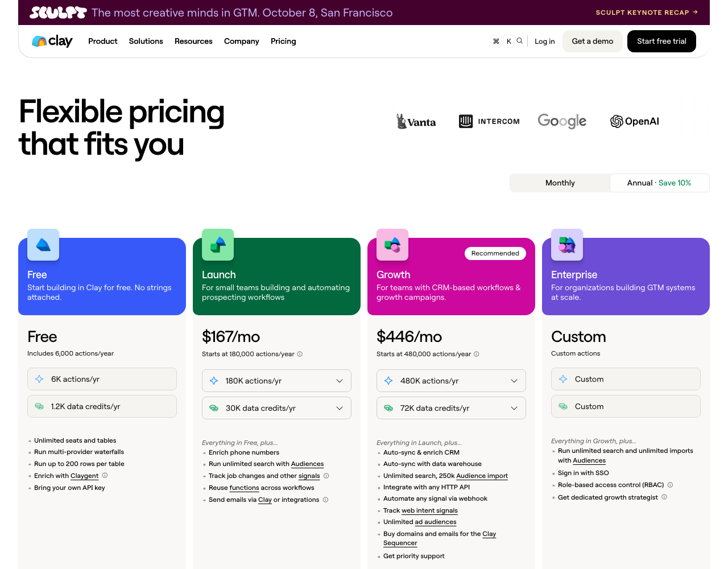
Task: Click the Recommended badge on Growth
Action: pos(495,253)
